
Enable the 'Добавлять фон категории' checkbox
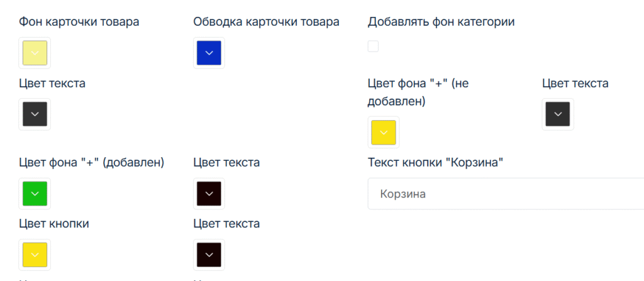pos(374,46)
